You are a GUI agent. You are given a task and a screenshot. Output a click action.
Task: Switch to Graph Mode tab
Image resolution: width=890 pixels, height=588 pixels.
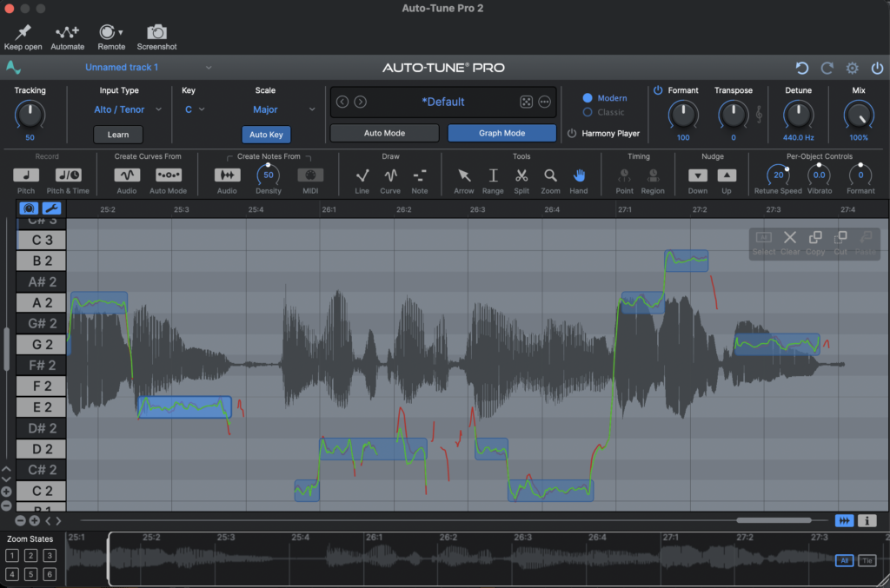501,133
